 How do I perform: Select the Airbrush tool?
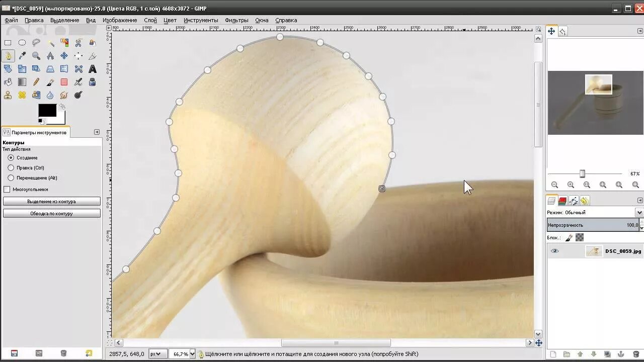(x=78, y=82)
